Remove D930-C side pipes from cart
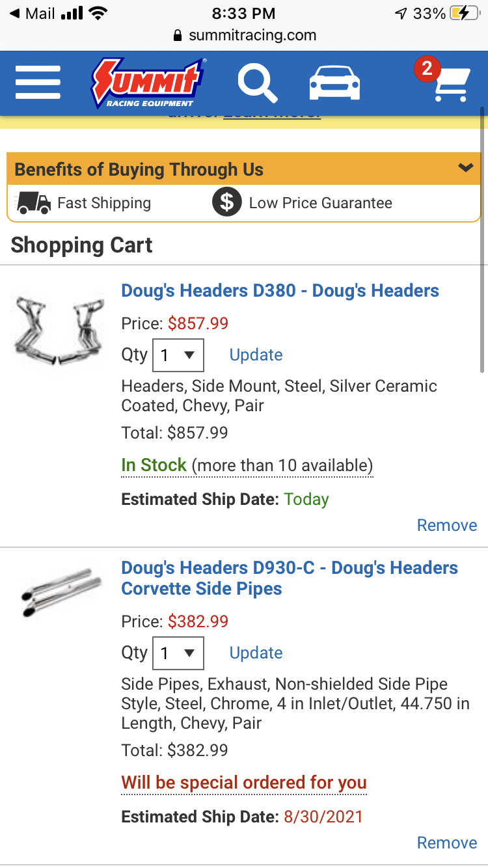This screenshot has height=868, width=488. click(446, 843)
